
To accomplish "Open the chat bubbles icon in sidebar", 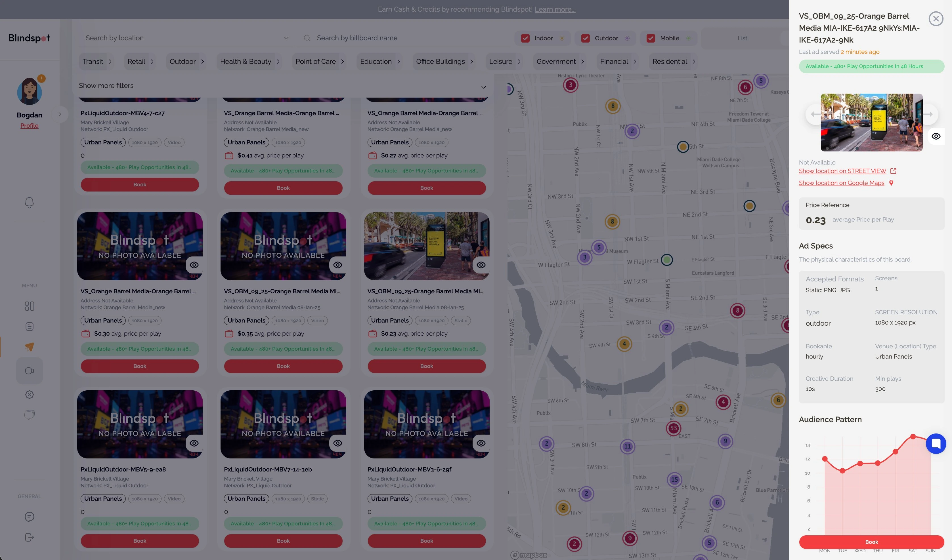I will (29, 415).
